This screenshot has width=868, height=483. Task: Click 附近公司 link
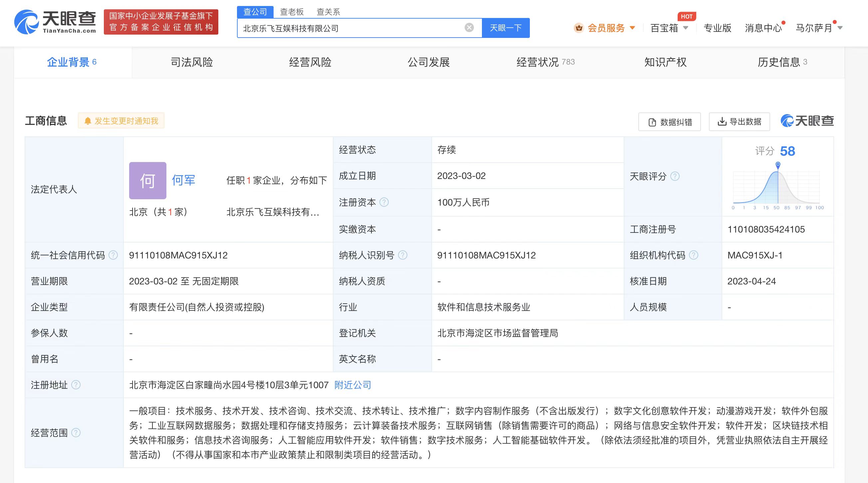tap(352, 385)
